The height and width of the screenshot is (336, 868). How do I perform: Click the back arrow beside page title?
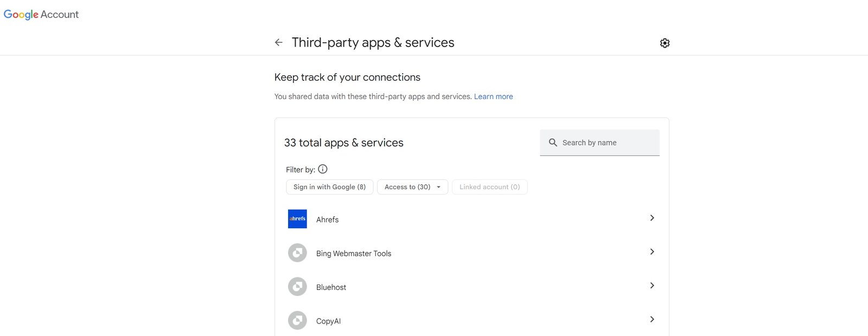(279, 42)
